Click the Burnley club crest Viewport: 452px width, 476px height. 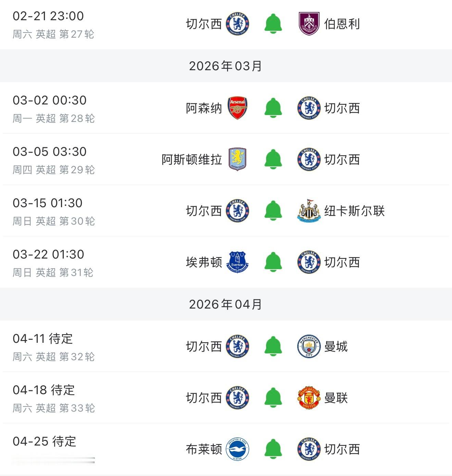pos(309,24)
